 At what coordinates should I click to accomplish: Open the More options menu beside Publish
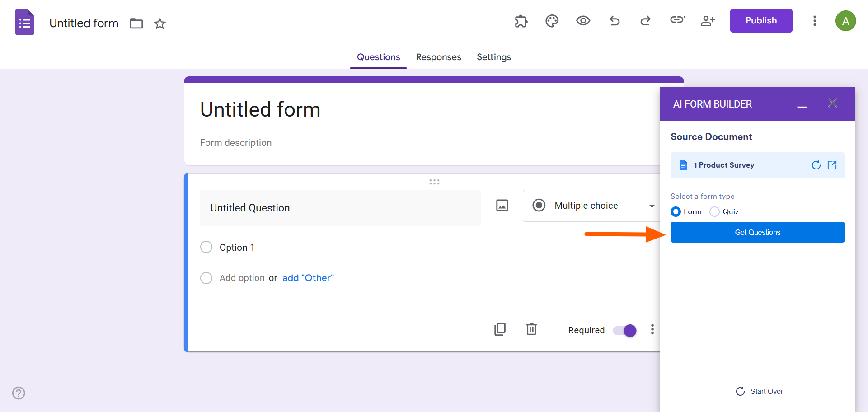(x=815, y=21)
